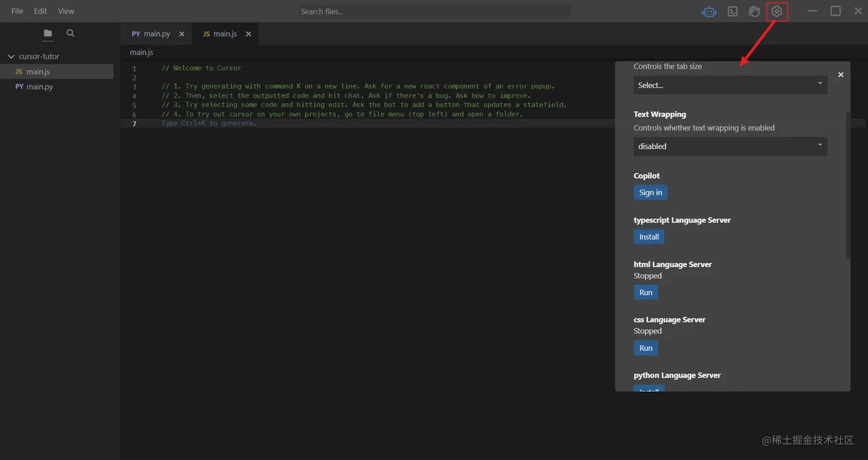The height and width of the screenshot is (460, 868).
Task: Select main.py in the file tree
Action: pos(40,87)
